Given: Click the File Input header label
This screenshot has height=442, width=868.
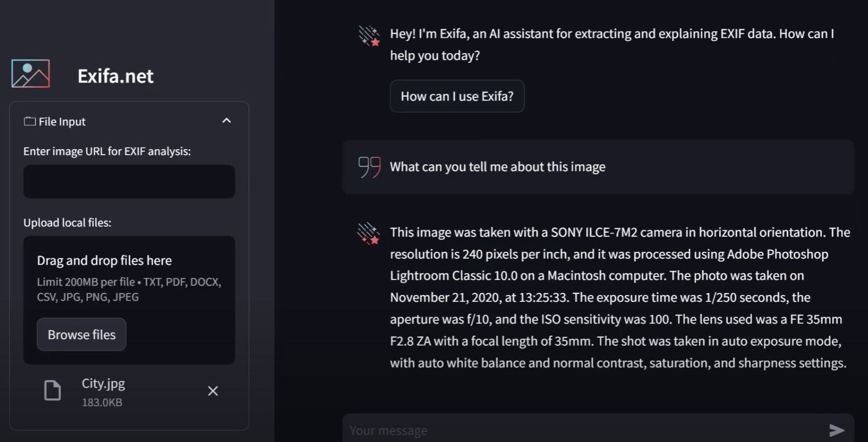Looking at the screenshot, I should point(62,121).
